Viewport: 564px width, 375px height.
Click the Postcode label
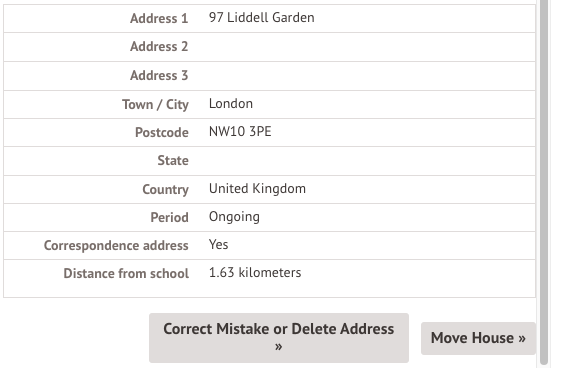[162, 132]
